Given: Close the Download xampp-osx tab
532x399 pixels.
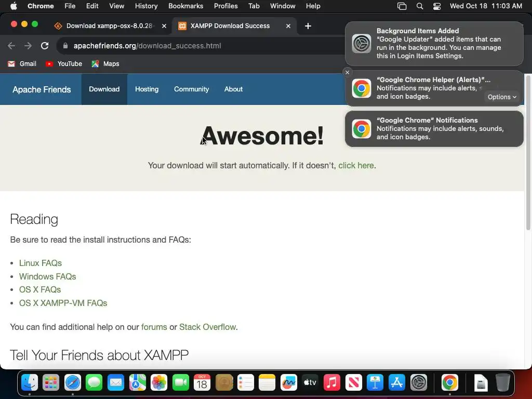Looking at the screenshot, I should (x=164, y=26).
